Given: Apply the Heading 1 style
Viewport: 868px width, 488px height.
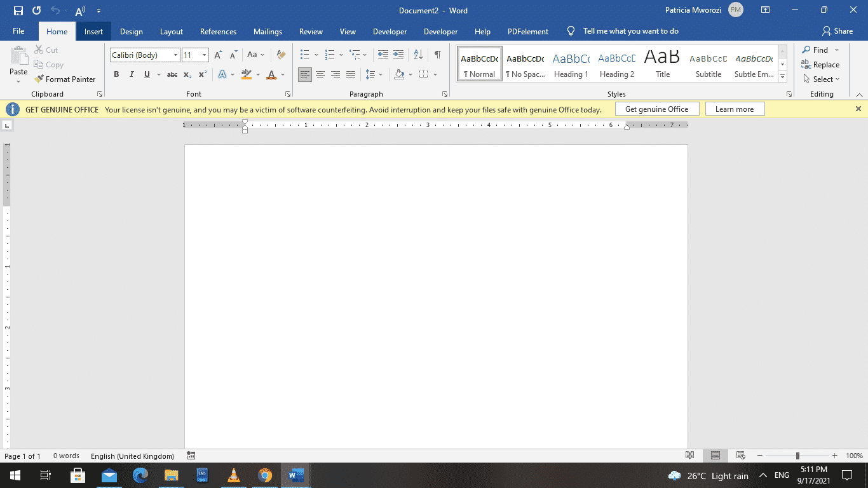Looking at the screenshot, I should pos(571,64).
